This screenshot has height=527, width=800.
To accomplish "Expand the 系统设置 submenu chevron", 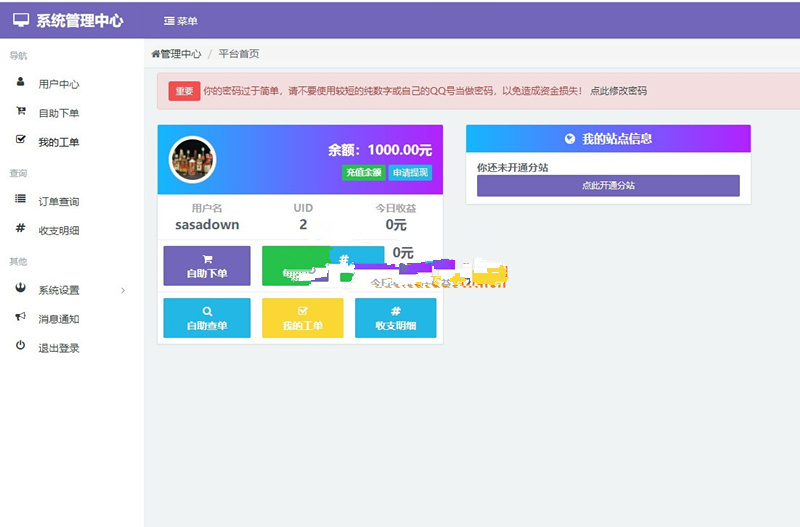I will [x=123, y=290].
